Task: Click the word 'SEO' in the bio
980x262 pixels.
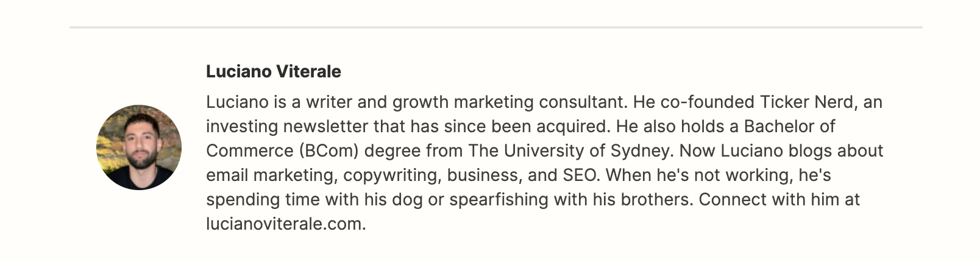Action: [x=578, y=175]
